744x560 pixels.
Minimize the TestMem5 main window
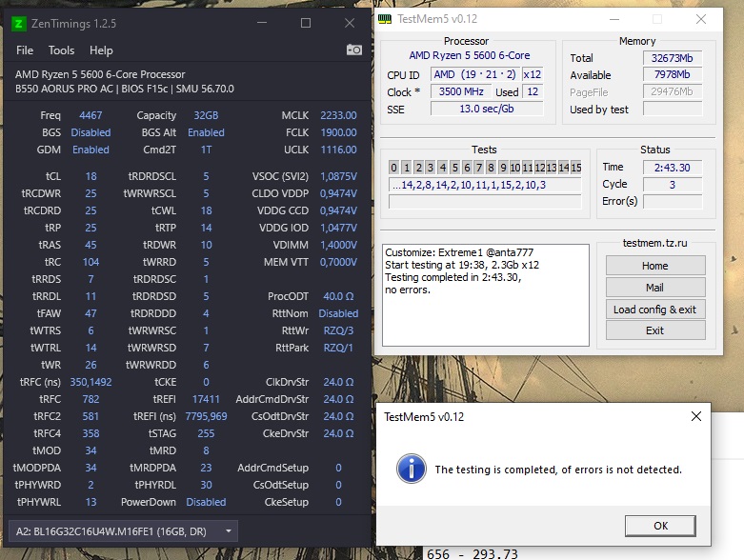pyautogui.click(x=614, y=19)
